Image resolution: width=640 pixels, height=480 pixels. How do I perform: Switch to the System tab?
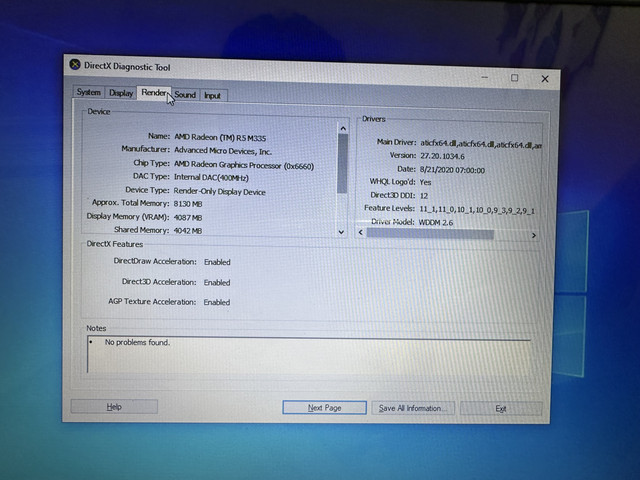89,92
